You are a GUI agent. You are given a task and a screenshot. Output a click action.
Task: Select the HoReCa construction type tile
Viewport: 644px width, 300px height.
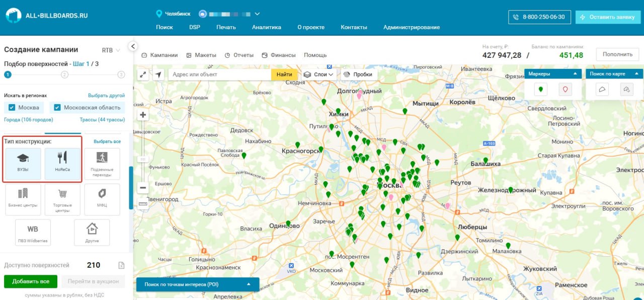click(62, 164)
